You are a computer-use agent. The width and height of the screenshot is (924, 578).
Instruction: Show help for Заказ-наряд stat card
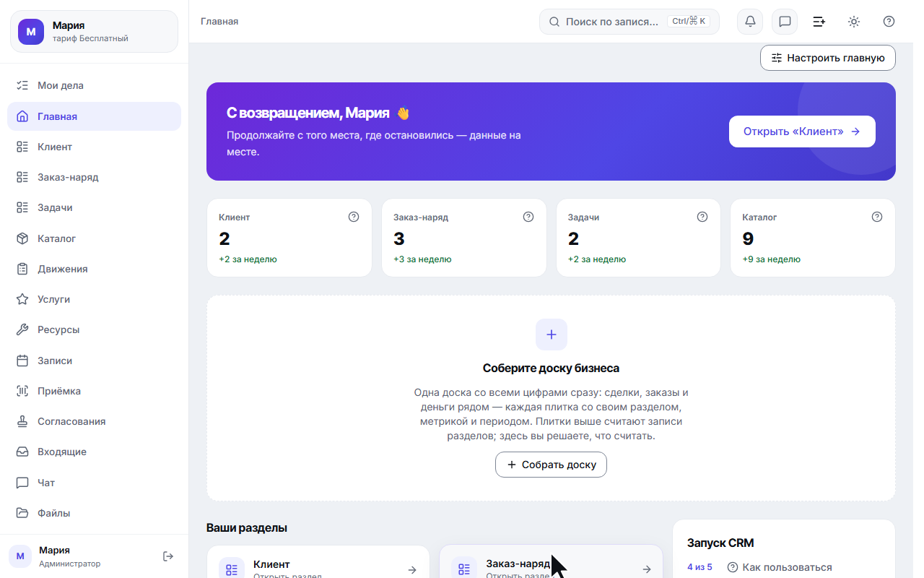click(528, 217)
